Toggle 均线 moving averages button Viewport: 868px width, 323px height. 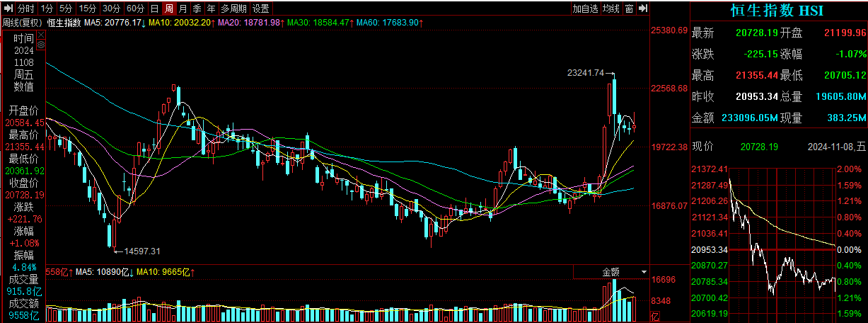[611, 8]
